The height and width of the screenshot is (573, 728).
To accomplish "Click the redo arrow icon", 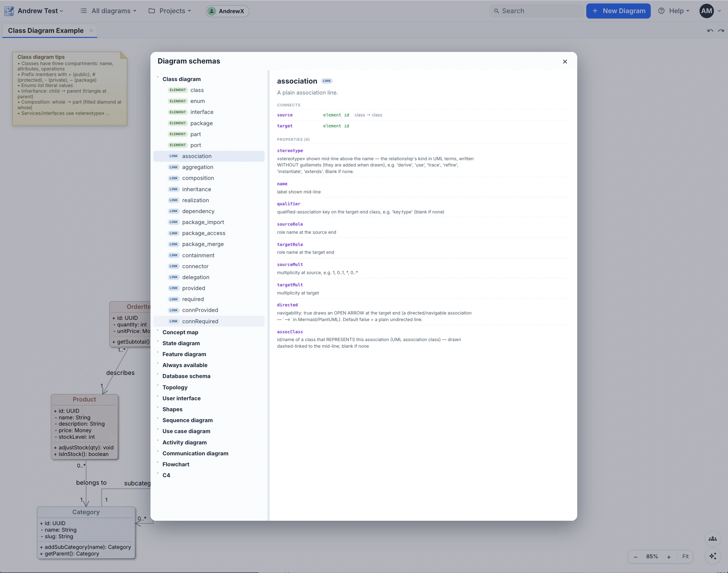I will [x=720, y=31].
